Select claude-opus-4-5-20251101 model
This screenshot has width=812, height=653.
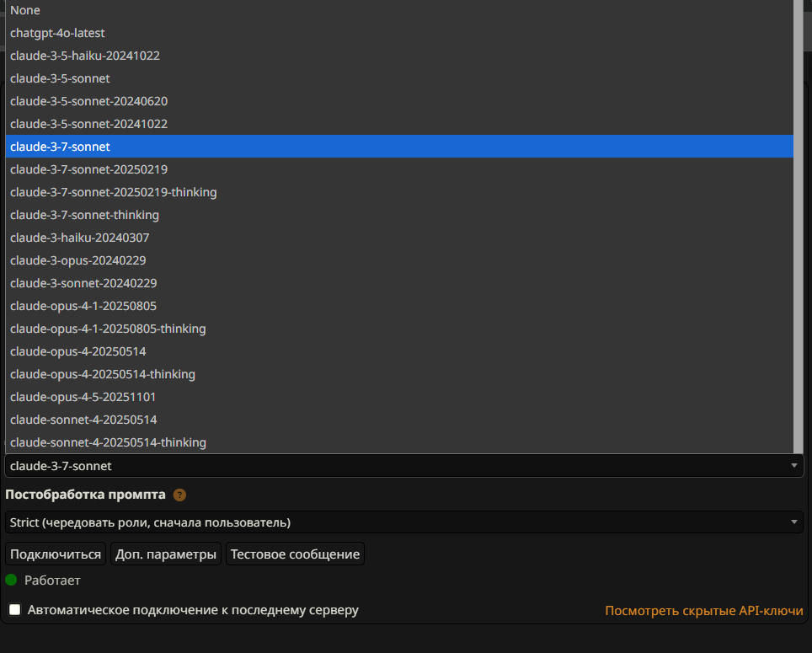pyautogui.click(x=83, y=397)
